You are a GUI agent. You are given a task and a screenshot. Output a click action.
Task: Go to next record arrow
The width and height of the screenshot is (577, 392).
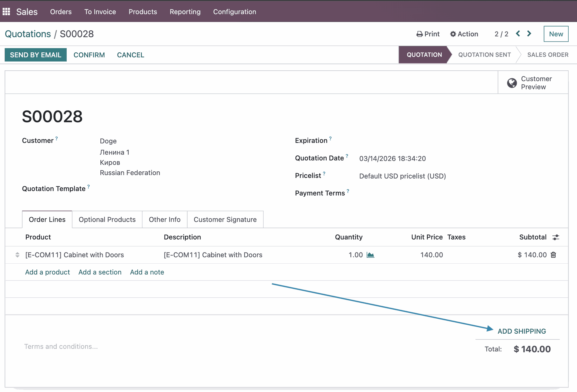pos(529,34)
